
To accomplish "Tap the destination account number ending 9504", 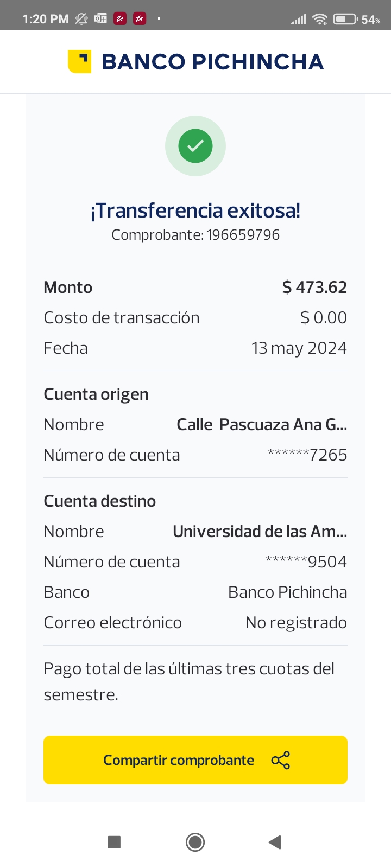I will [x=306, y=561].
